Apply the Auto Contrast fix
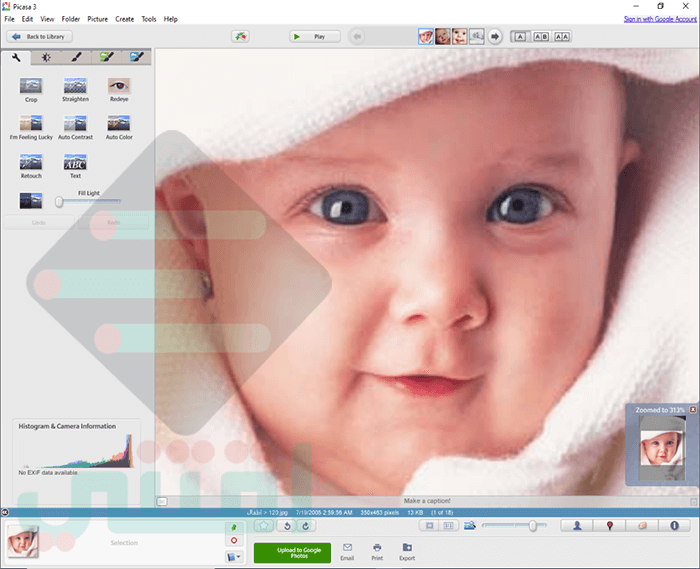 point(75,128)
